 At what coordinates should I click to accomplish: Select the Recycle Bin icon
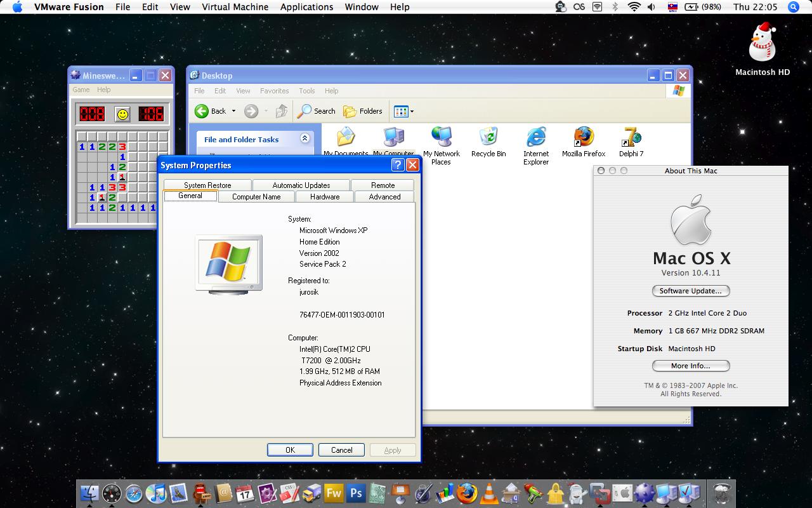pyautogui.click(x=488, y=142)
